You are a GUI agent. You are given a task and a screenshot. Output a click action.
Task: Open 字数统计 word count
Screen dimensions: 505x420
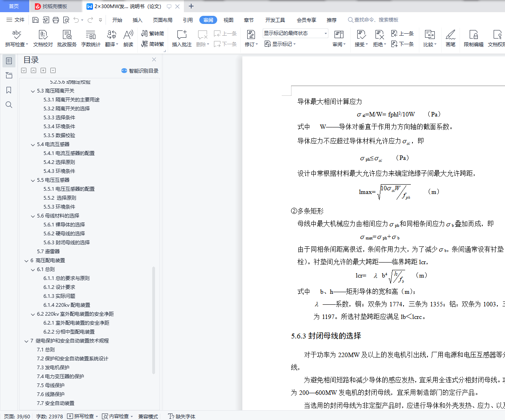coord(91,39)
